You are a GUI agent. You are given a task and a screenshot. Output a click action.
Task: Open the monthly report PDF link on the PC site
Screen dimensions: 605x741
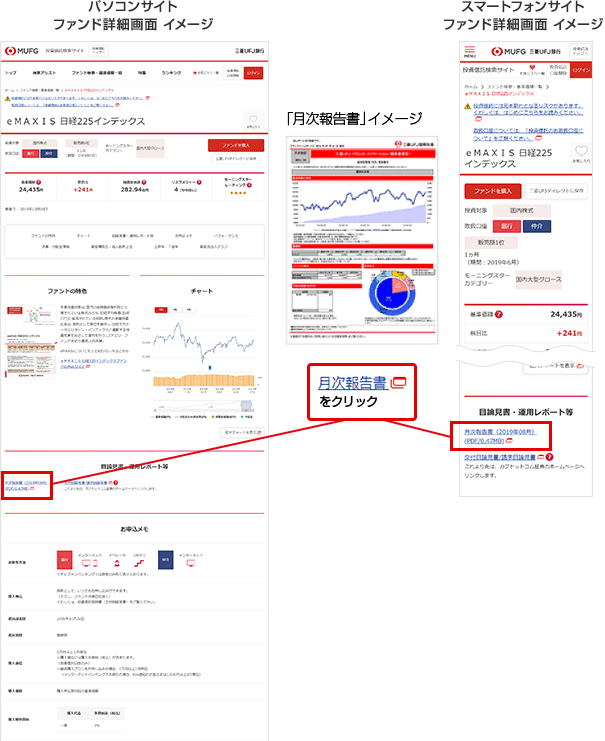(x=26, y=485)
